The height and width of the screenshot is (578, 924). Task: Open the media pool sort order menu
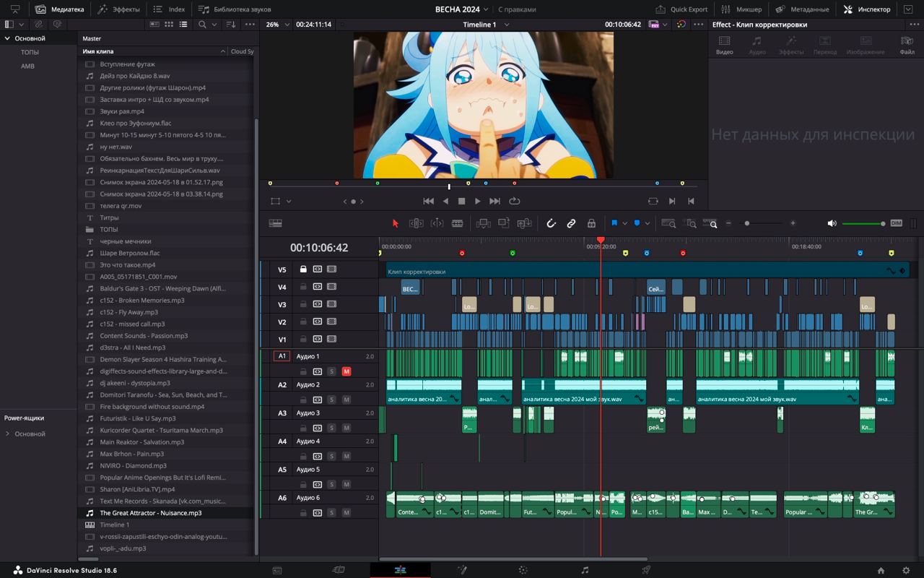pyautogui.click(x=231, y=25)
